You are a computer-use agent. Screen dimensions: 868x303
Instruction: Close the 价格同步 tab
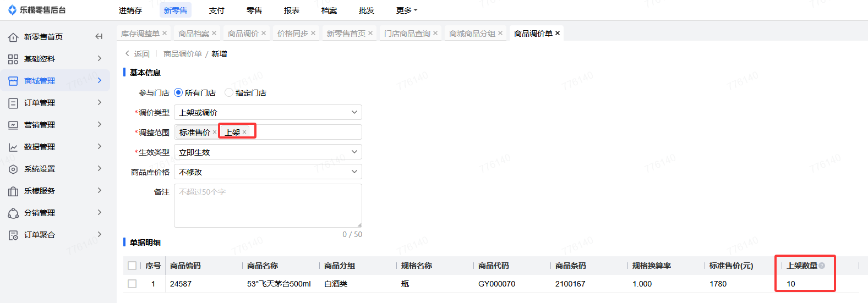click(313, 33)
